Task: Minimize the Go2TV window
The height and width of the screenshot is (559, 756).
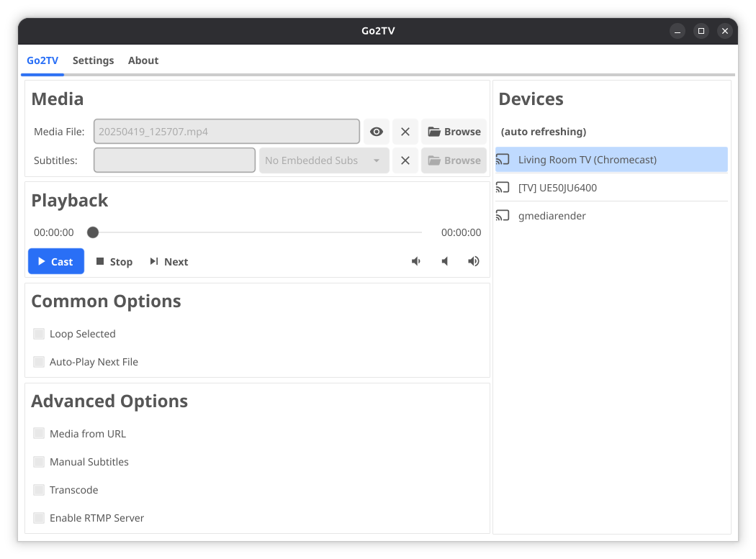Action: 678,31
